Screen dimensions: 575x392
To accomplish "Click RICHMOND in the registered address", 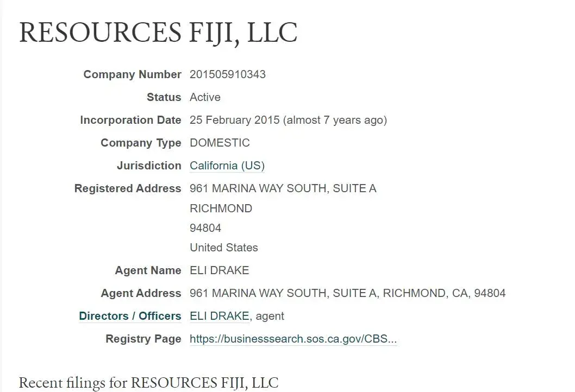I will pyautogui.click(x=221, y=208).
